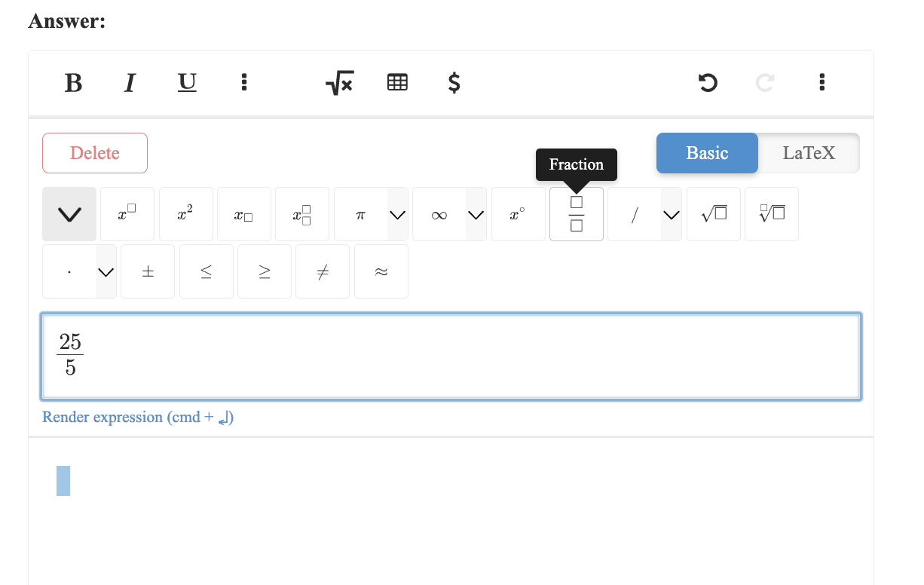Click inside the math expression field
This screenshot has width=924, height=585.
pyautogui.click(x=452, y=356)
